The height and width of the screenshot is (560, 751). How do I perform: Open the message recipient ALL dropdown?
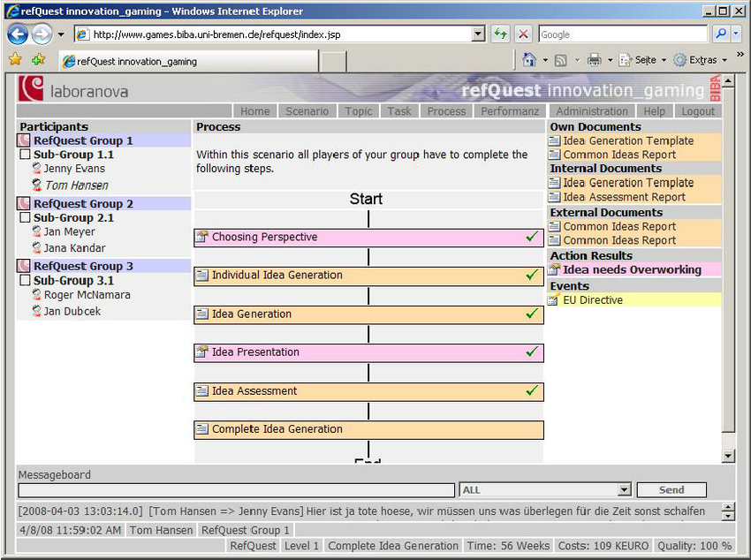625,490
